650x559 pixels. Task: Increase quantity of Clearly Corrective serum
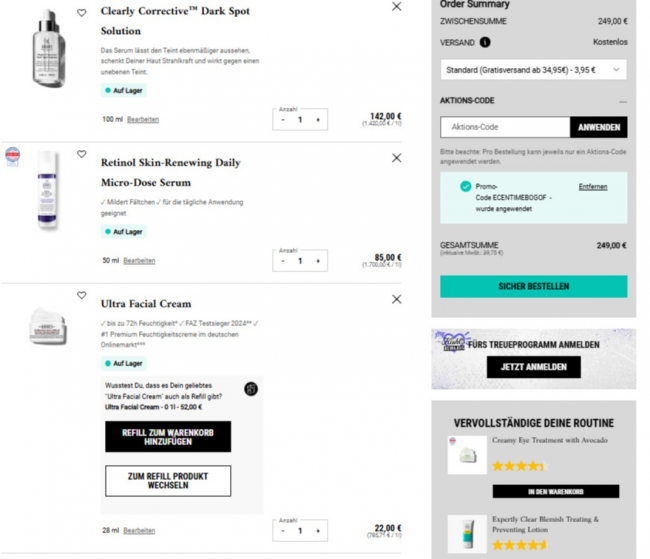coord(318,120)
